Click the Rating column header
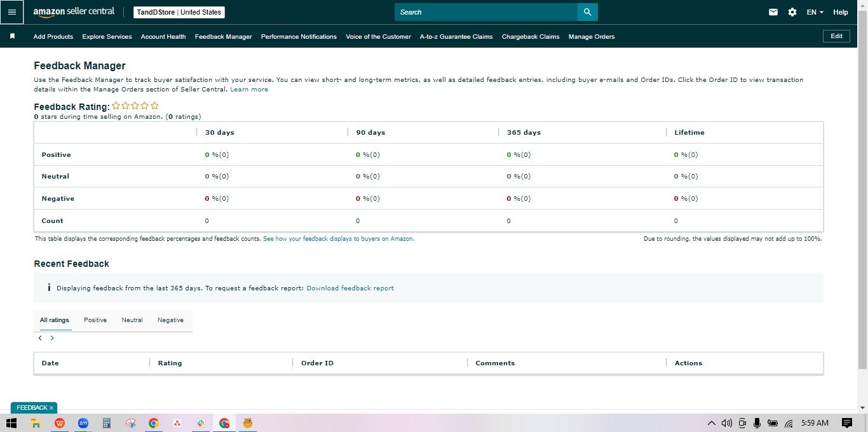The image size is (868, 432). click(170, 363)
